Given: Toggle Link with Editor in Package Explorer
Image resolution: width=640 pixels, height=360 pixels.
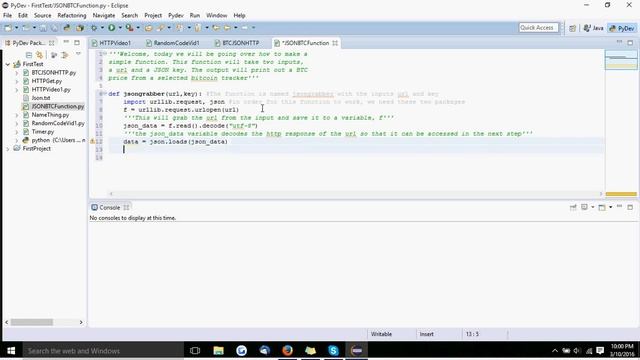Looking at the screenshot, I should click(40, 55).
